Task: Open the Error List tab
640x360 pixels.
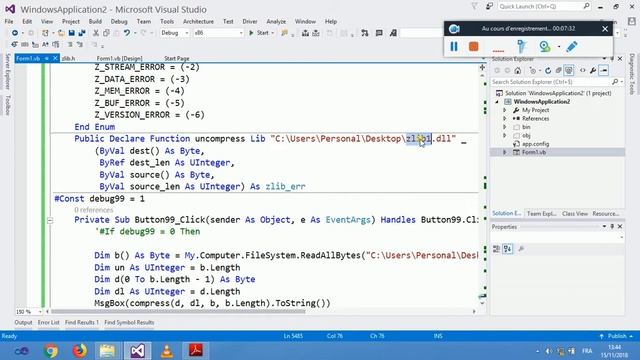Action: (x=49, y=322)
